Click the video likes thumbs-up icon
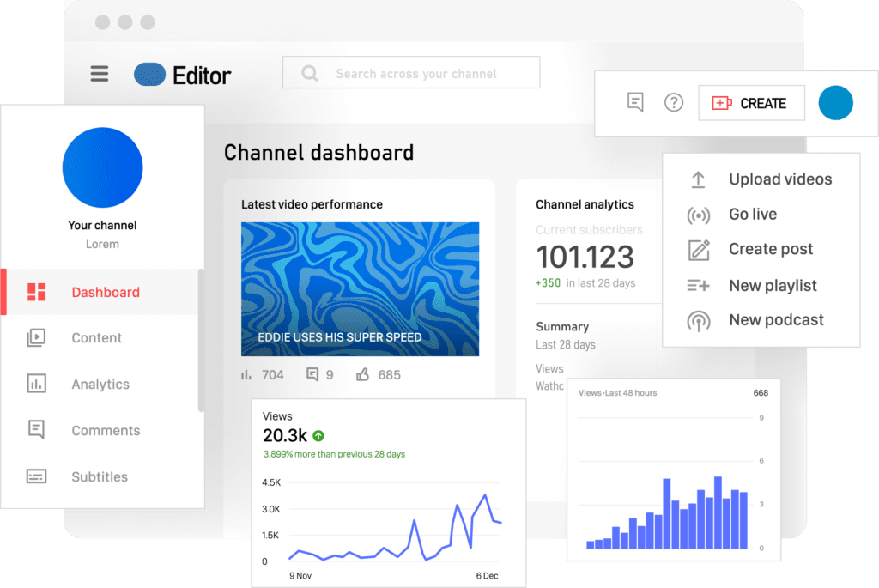This screenshot has width=879, height=588. [361, 374]
